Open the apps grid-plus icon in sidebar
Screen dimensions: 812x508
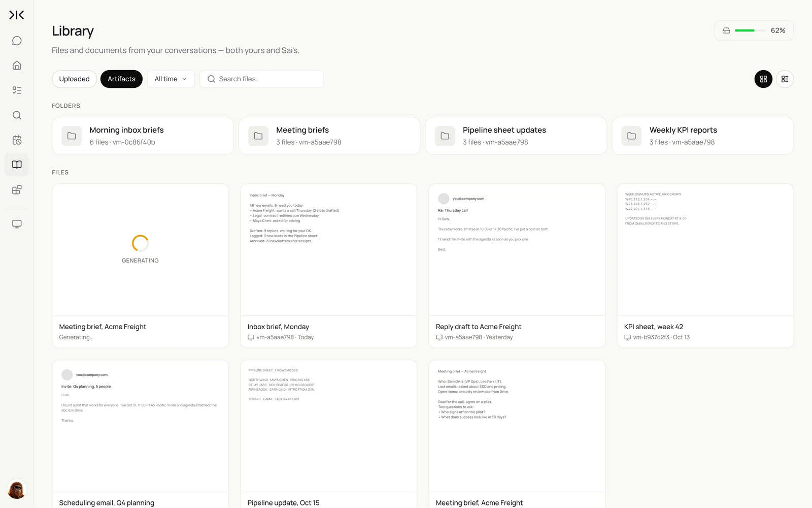[17, 189]
